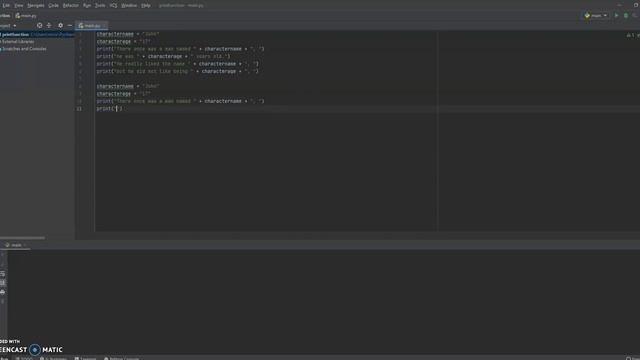640x360 pixels.
Task: Click the scroll to end icon in Run panel
Action: (3, 283)
